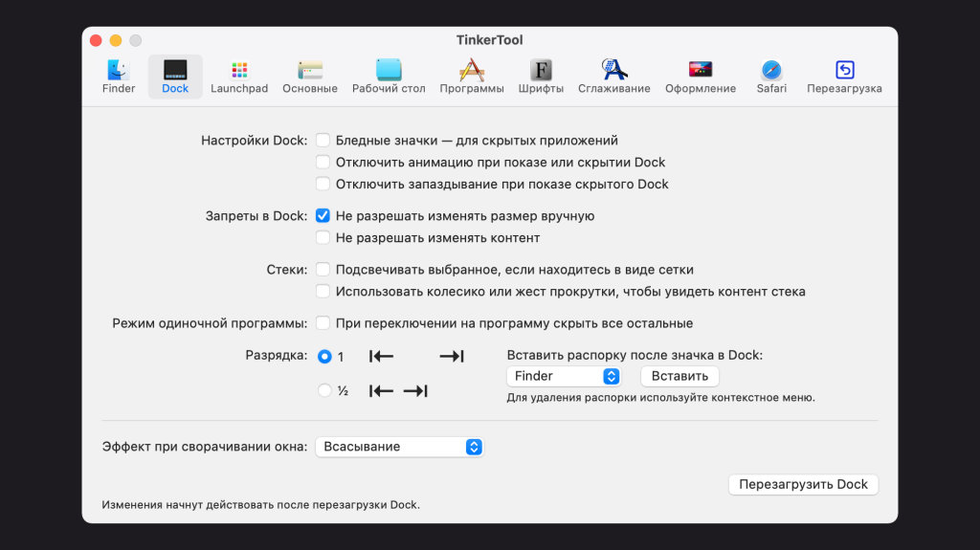Select the ½ spacer size radio button
Screen dimensions: 980x550
tap(324, 390)
